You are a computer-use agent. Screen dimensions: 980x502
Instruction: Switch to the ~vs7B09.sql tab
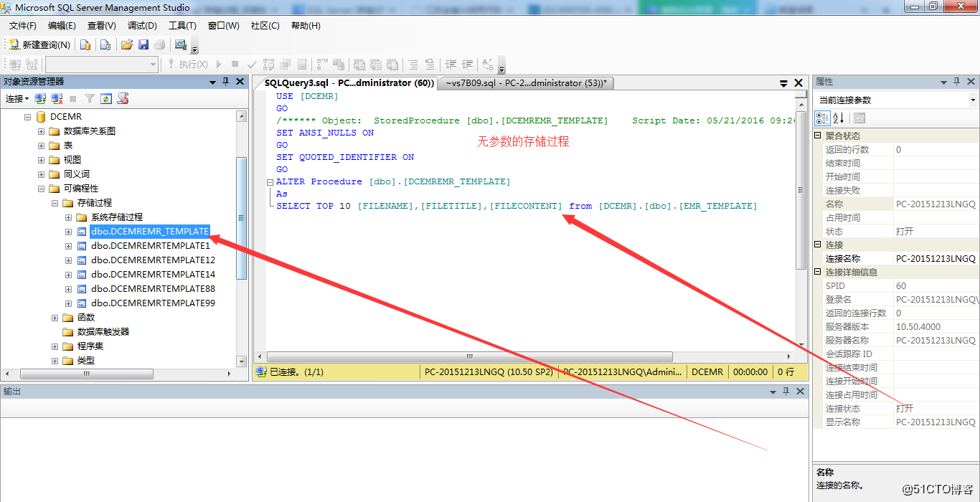point(526,83)
